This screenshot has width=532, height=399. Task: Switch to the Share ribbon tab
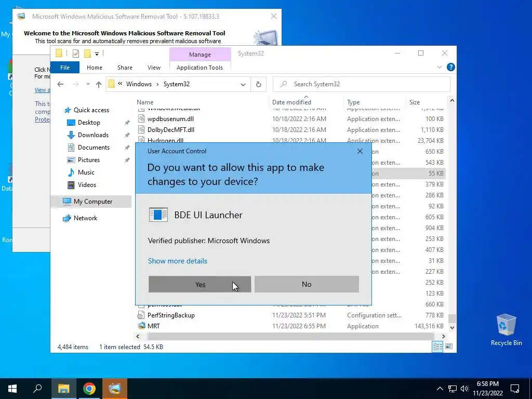125,68
